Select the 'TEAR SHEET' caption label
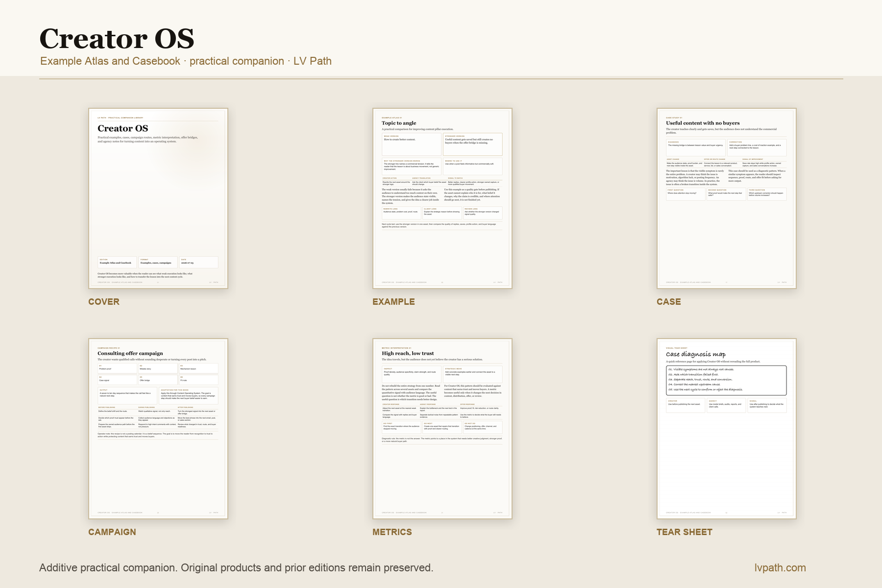The image size is (882, 588). coord(685,532)
